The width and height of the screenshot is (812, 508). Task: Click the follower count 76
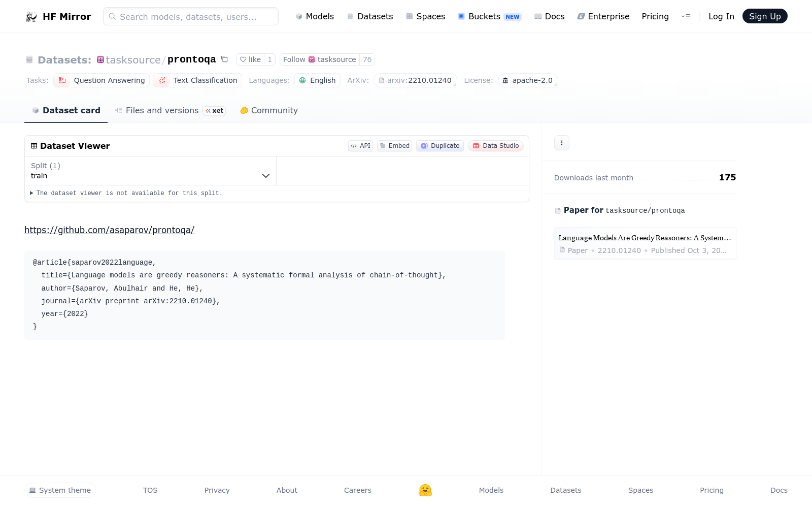click(367, 59)
